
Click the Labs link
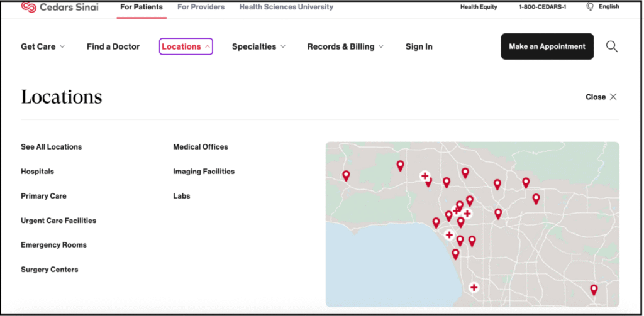point(182,196)
